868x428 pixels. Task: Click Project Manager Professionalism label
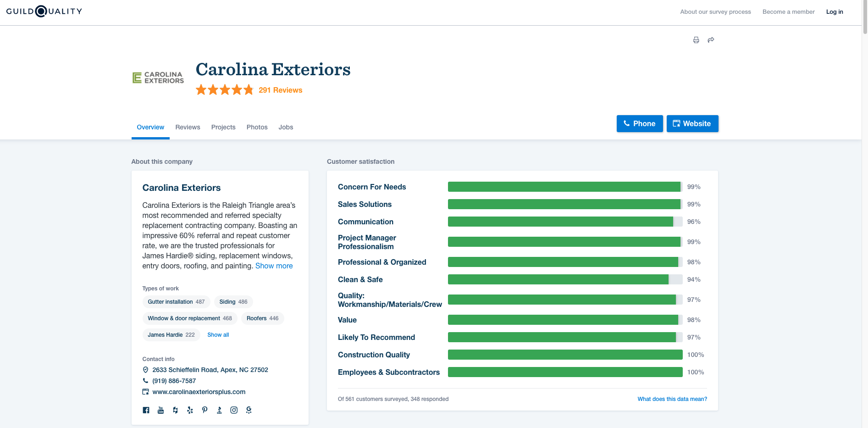tap(367, 242)
